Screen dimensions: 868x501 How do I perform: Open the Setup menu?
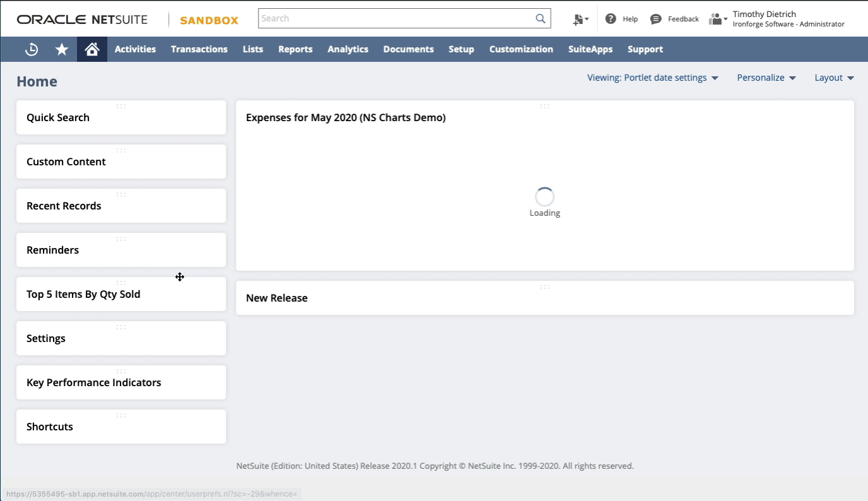461,49
